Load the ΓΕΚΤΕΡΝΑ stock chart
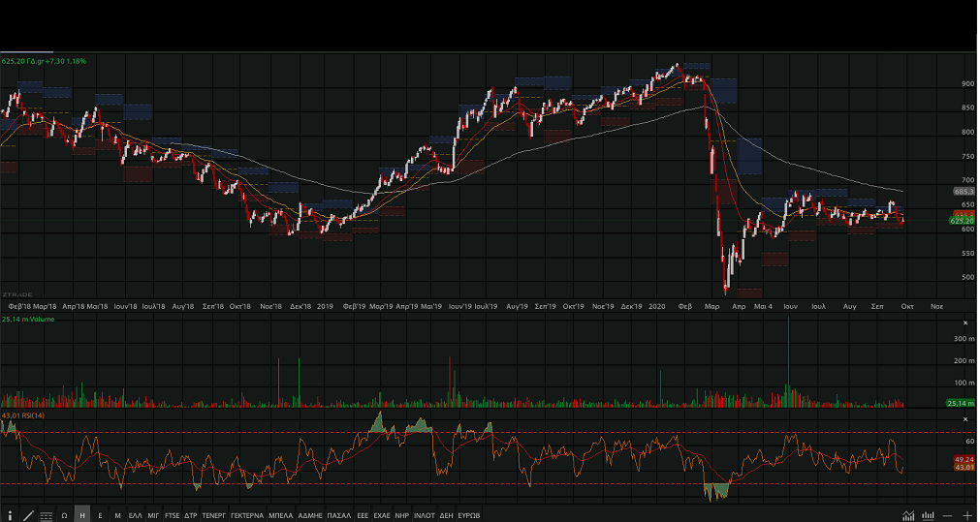 247,515
